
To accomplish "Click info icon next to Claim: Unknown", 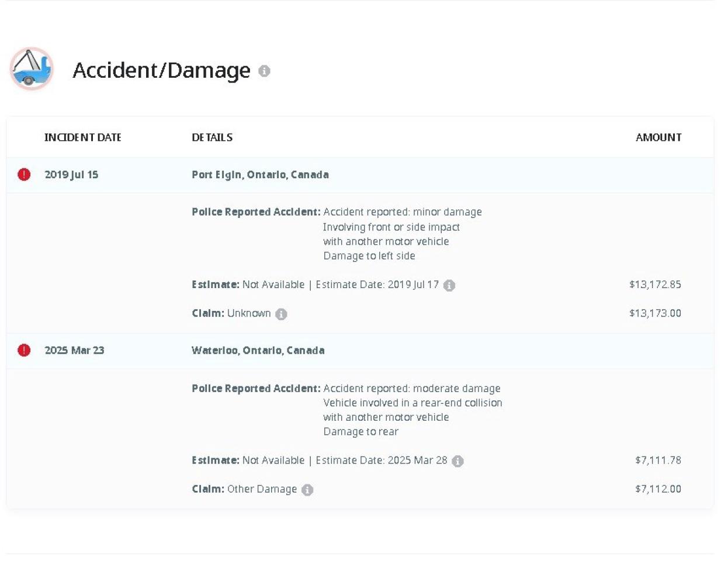I will [x=281, y=314].
